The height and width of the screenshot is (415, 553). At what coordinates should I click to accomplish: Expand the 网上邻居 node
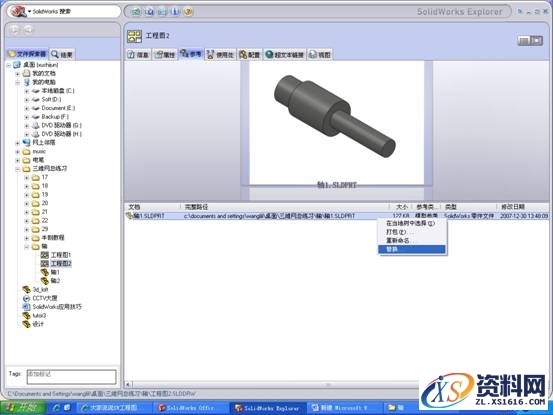(17, 143)
